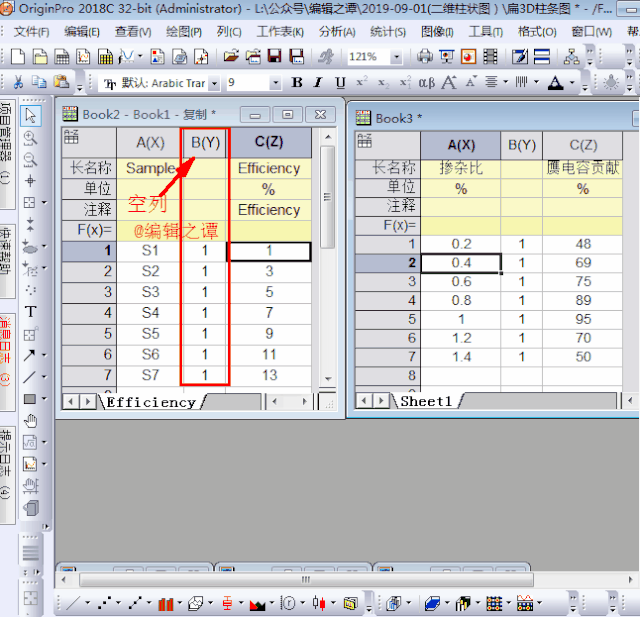Open the 分析(A) menu

point(336,31)
